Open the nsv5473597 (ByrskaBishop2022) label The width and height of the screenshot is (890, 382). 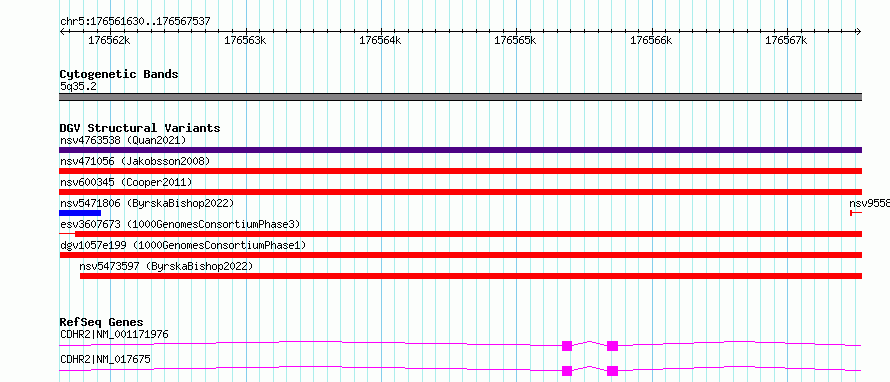point(166,266)
